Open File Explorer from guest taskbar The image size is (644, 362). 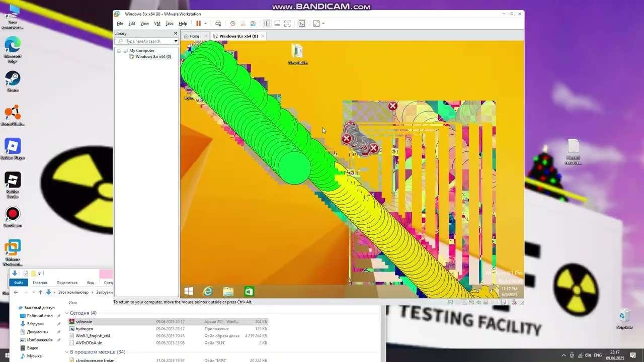(228, 292)
